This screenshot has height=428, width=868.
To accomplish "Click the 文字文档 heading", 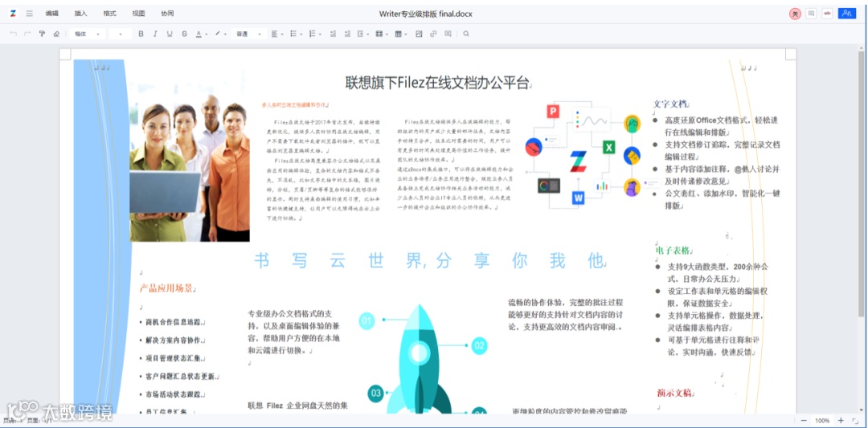I will point(669,104).
